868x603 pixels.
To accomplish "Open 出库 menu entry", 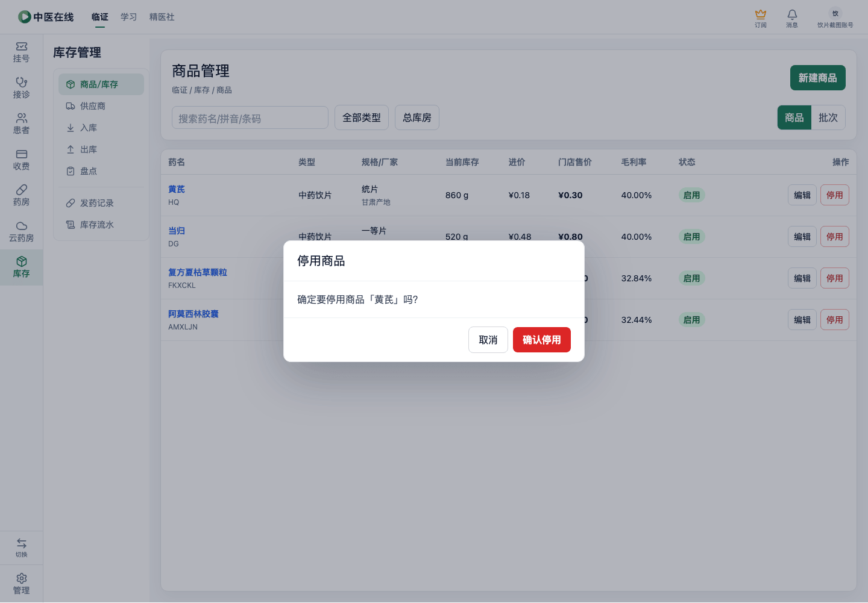I will [101, 149].
